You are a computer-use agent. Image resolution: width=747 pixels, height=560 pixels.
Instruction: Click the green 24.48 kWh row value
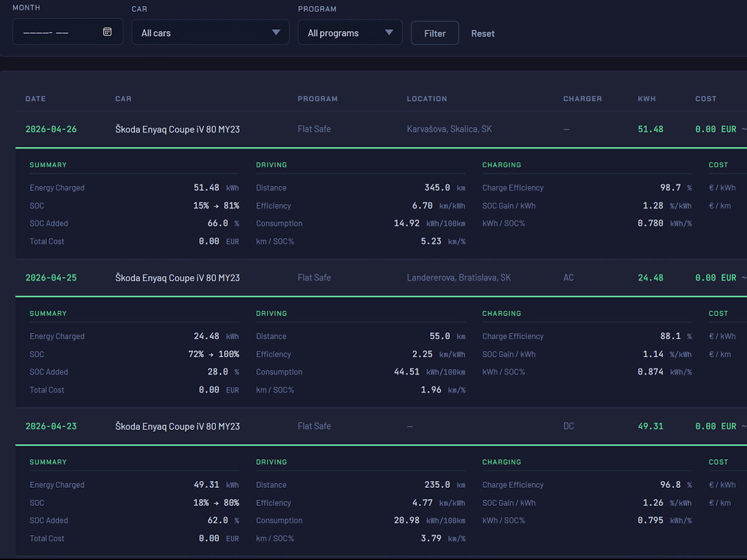651,278
